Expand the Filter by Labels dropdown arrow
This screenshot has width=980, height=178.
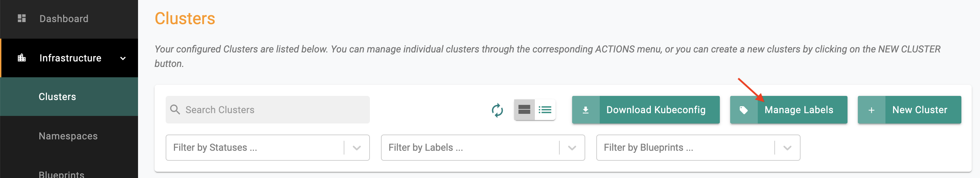click(572, 148)
